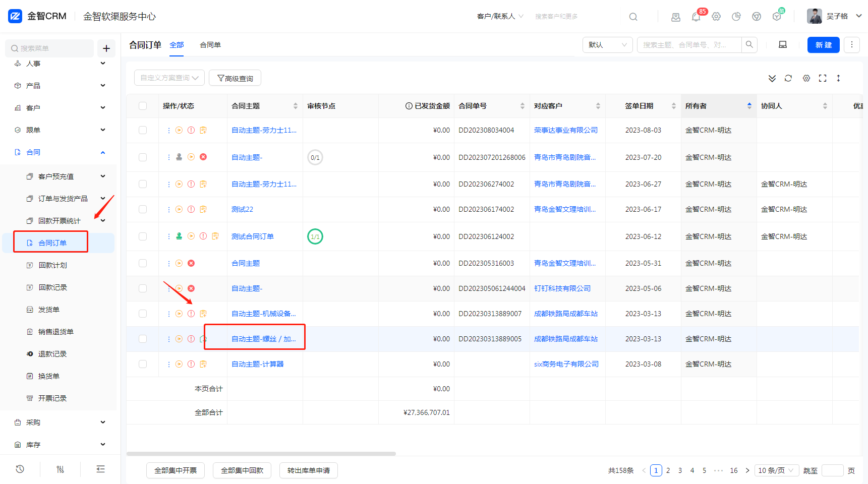The width and height of the screenshot is (868, 484).
Task: Check the row for DD202306274002
Action: [143, 184]
